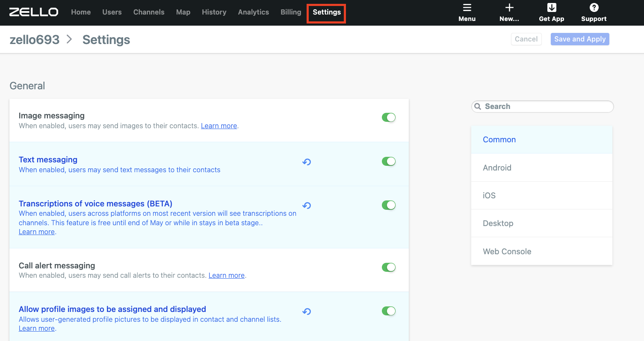Viewport: 644px width, 341px height.
Task: Turn off Call alert messaging
Action: [x=389, y=267]
